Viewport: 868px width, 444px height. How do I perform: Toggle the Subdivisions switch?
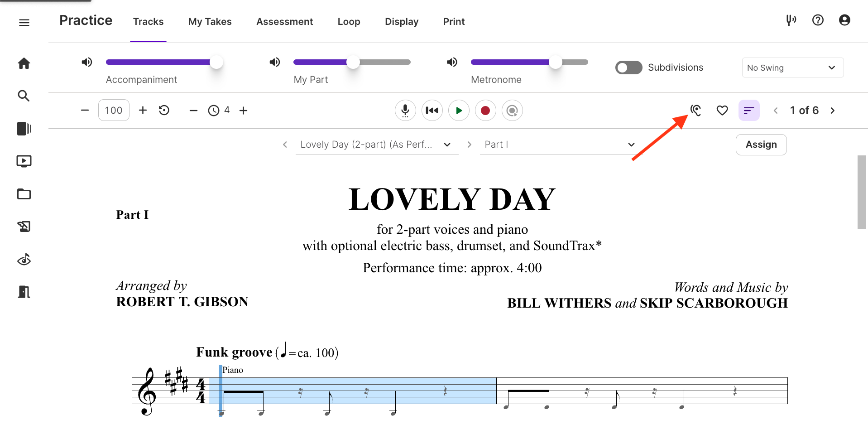[628, 68]
